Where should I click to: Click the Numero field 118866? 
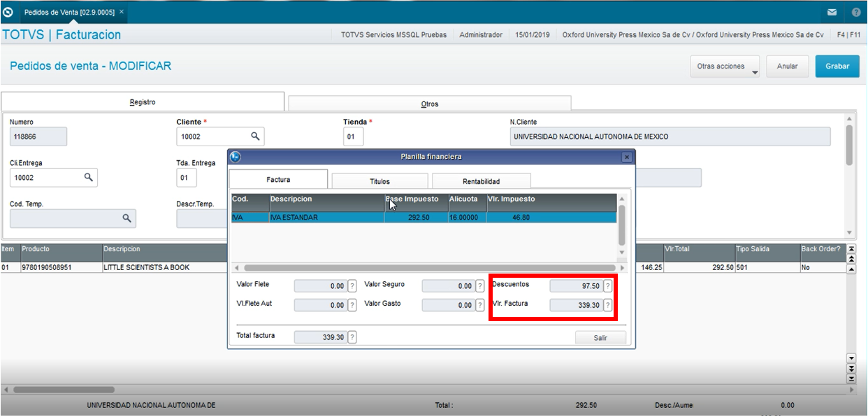coord(38,136)
